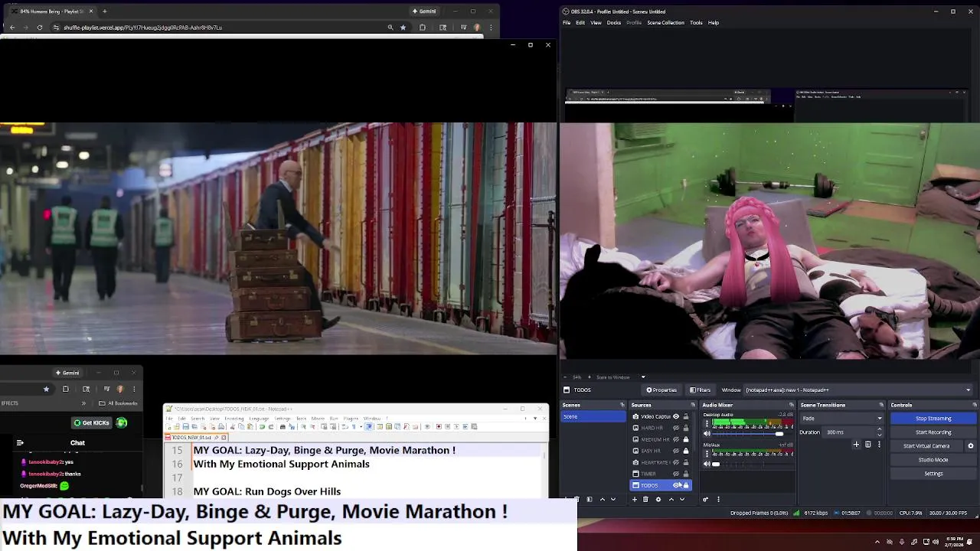Screen dimensions: 980x551
Task: Open the OBS File menu
Action: point(567,22)
